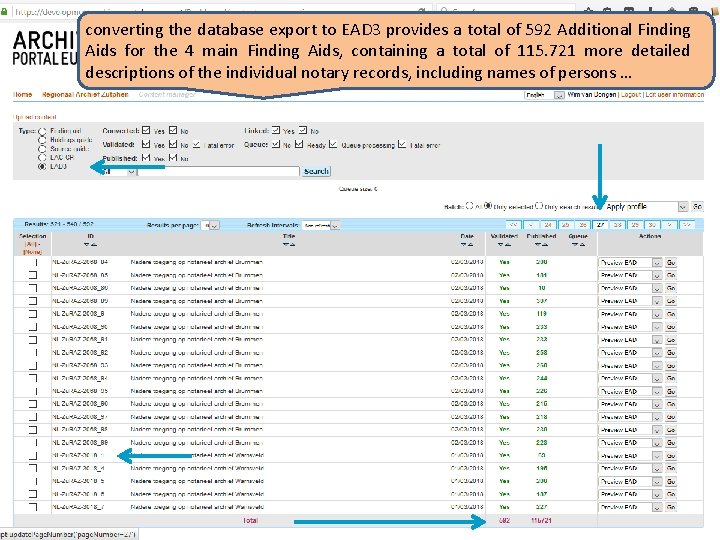720x540 pixels.
Task: Click the up sort arrow under Title
Action: point(292,245)
